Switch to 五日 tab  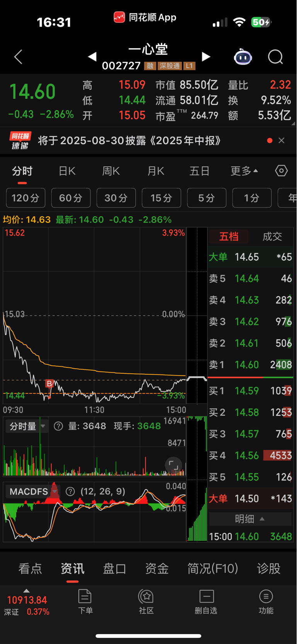point(199,171)
